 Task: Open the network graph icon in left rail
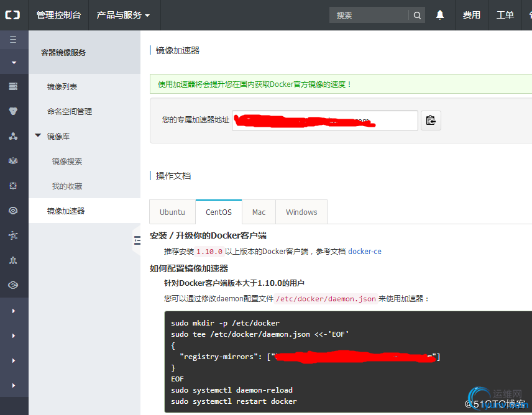(x=13, y=235)
